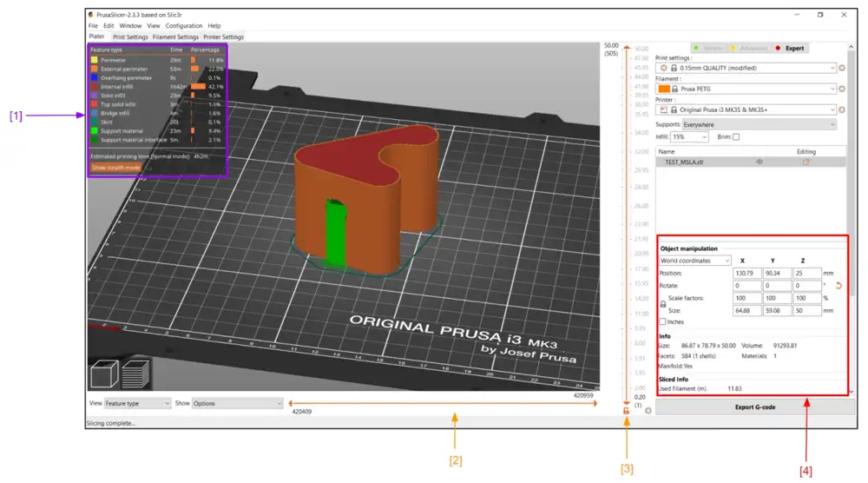The height and width of the screenshot is (483, 868).
Task: Open the File menu
Action: coord(93,26)
